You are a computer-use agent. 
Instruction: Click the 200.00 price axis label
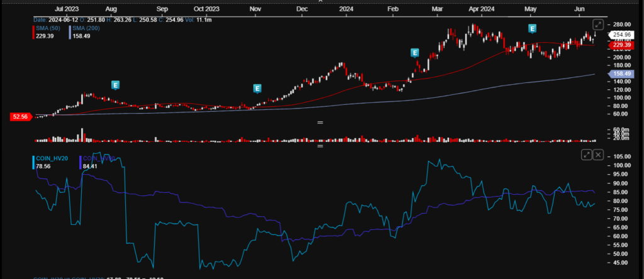(622, 57)
